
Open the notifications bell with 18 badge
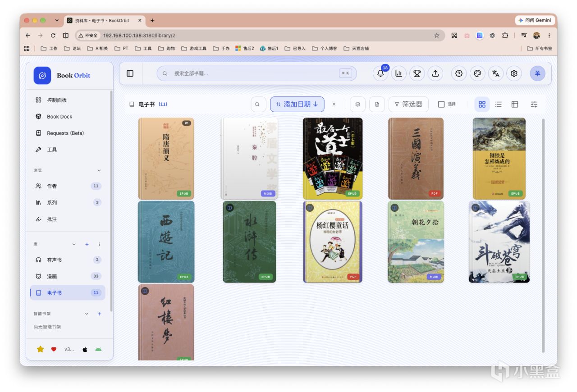point(380,73)
